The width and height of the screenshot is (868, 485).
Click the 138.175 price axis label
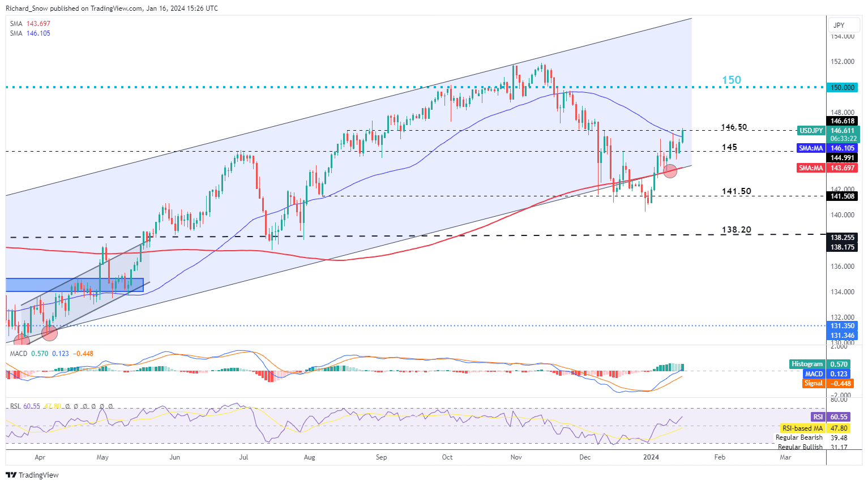coord(843,247)
